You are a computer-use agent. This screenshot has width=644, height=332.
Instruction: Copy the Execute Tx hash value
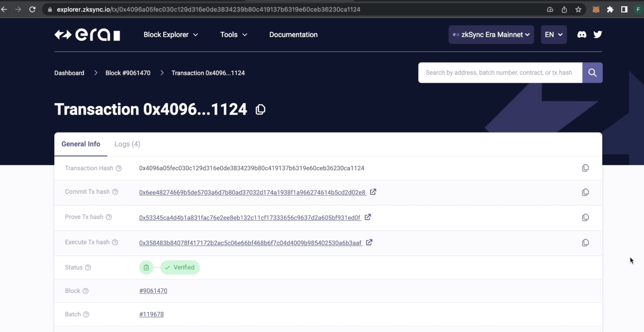pos(585,243)
